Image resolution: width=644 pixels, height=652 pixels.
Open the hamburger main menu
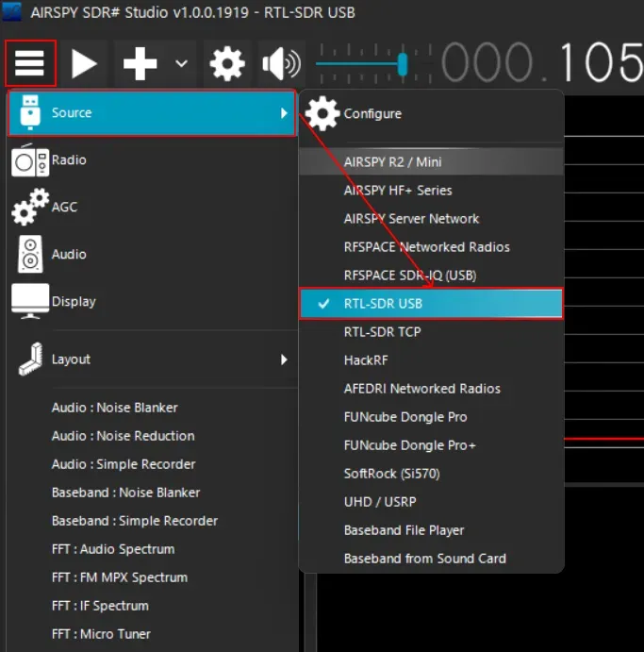tap(30, 63)
